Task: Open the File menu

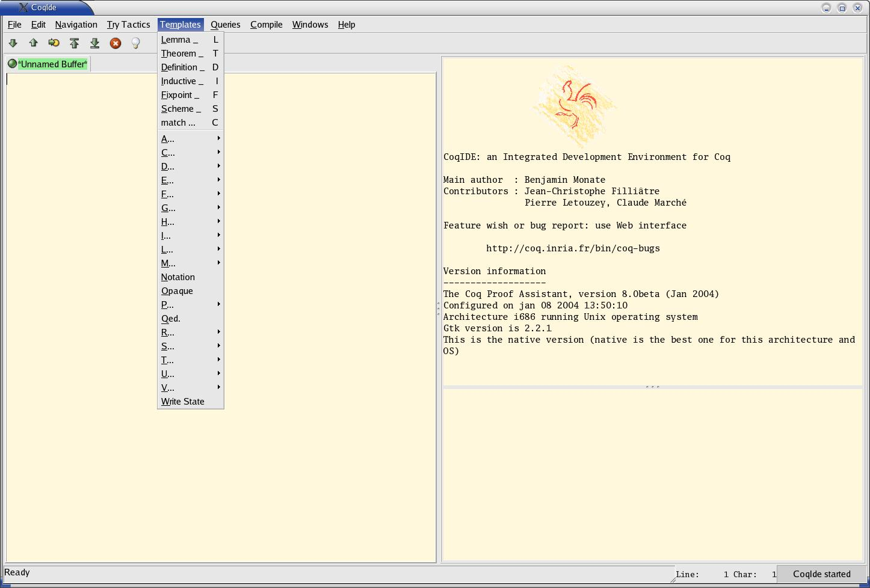Action: (x=14, y=25)
